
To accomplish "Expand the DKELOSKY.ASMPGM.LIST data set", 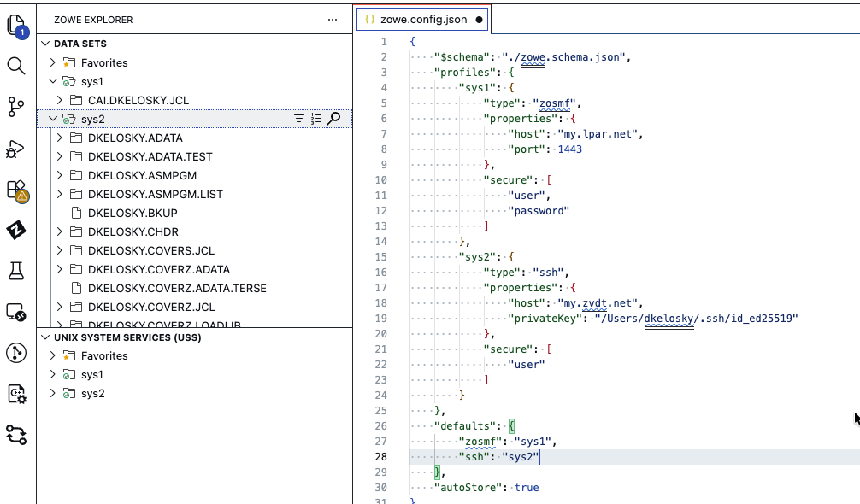I will (x=60, y=194).
